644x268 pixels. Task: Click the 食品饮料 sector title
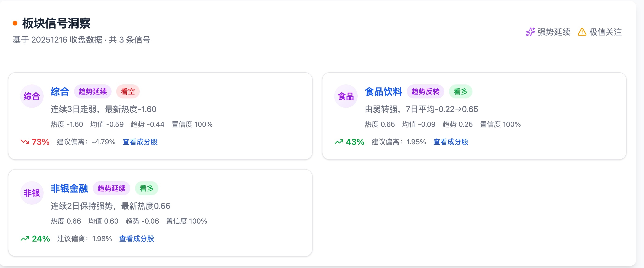[383, 92]
